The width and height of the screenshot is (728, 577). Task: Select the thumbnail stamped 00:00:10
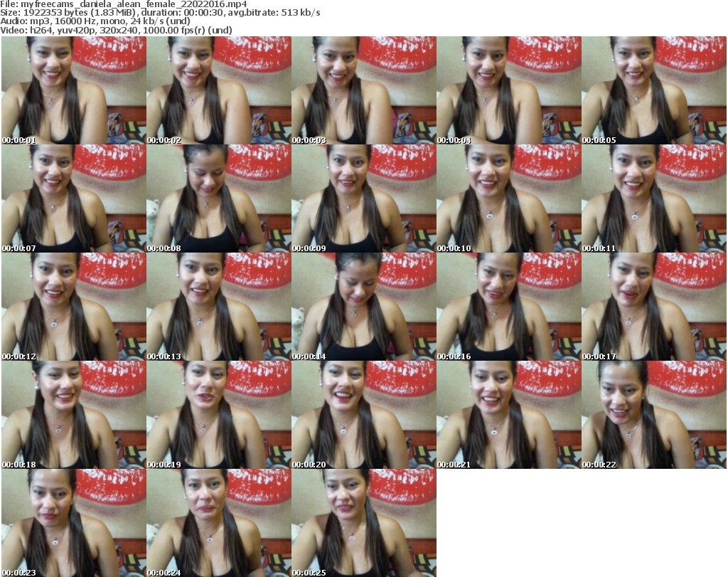click(509, 198)
